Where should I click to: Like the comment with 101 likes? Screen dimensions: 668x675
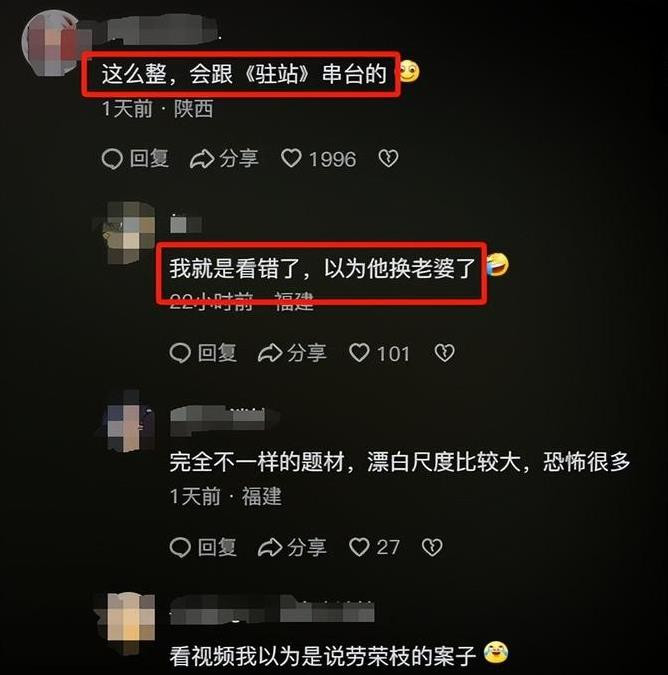(379, 353)
